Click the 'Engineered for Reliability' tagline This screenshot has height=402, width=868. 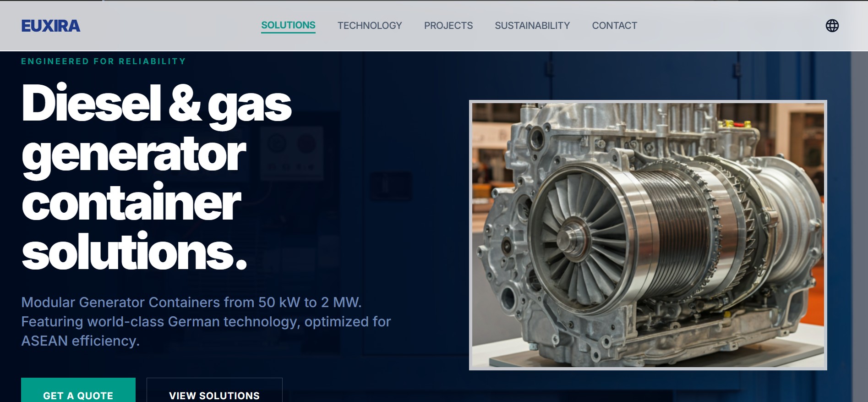point(104,61)
